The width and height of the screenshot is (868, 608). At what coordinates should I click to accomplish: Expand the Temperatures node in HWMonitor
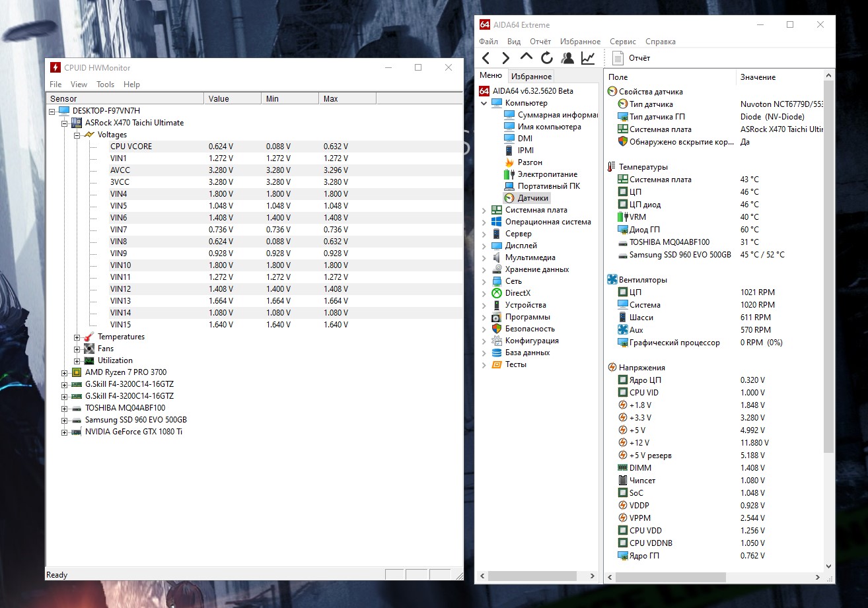(x=77, y=337)
